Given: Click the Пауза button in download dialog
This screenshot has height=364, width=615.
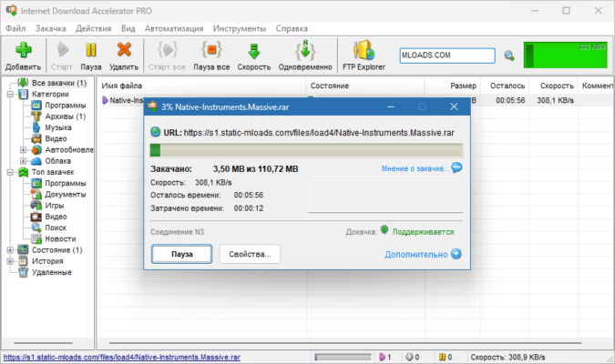Looking at the screenshot, I should pyautogui.click(x=181, y=254).
